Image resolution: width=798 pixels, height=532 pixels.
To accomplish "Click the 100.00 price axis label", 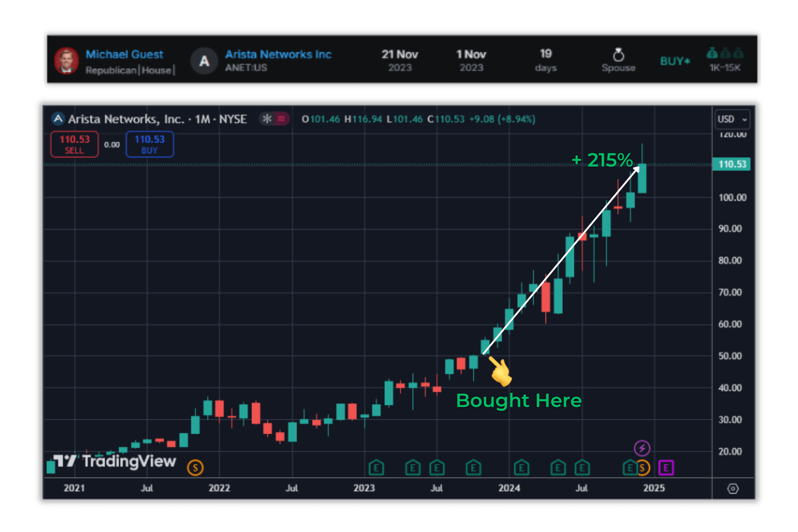I will coord(733,197).
